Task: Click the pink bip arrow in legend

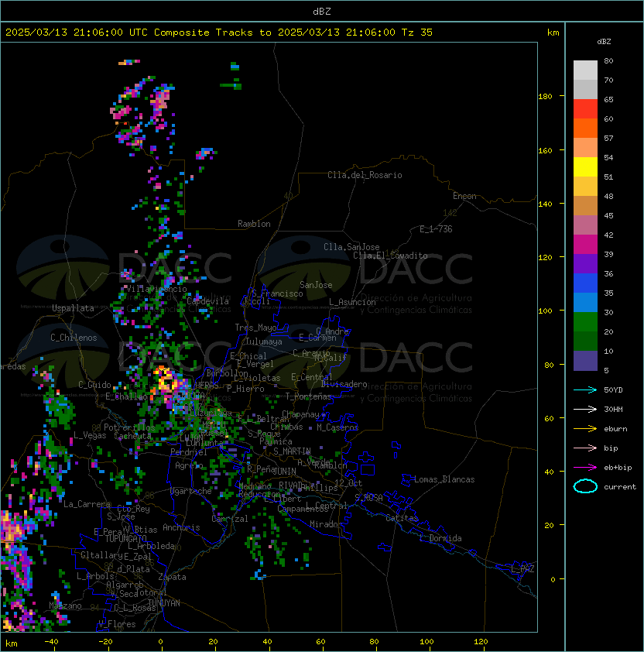Action: pos(585,448)
